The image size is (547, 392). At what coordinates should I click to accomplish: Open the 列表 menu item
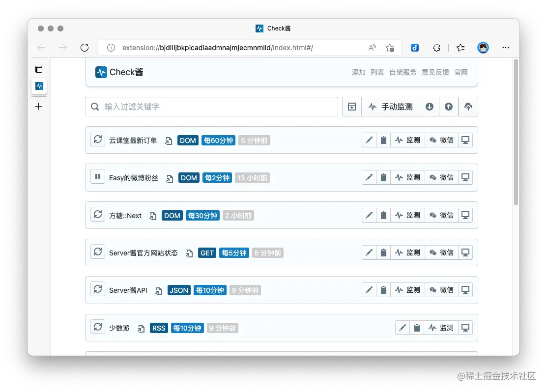point(377,72)
